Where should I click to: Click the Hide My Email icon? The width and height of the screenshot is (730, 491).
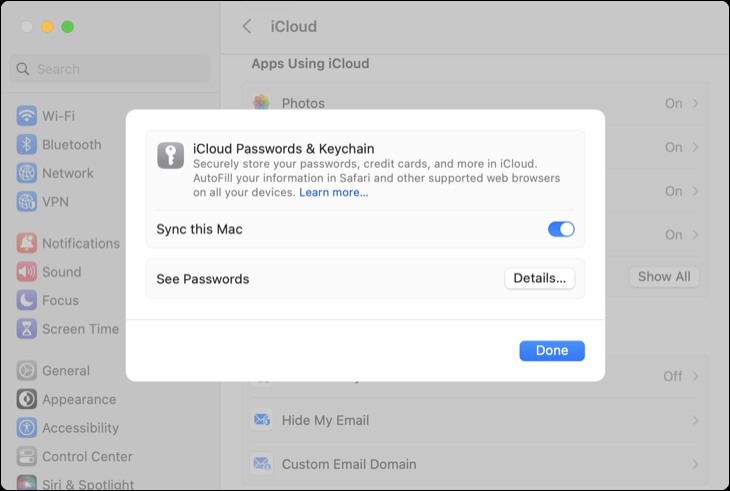(x=262, y=420)
